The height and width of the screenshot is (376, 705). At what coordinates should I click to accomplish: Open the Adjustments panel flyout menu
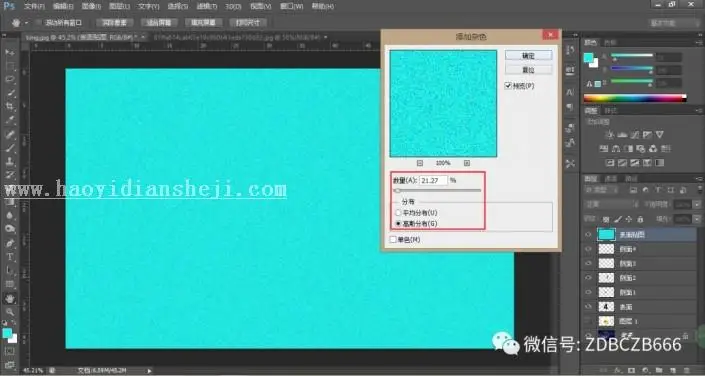(699, 110)
